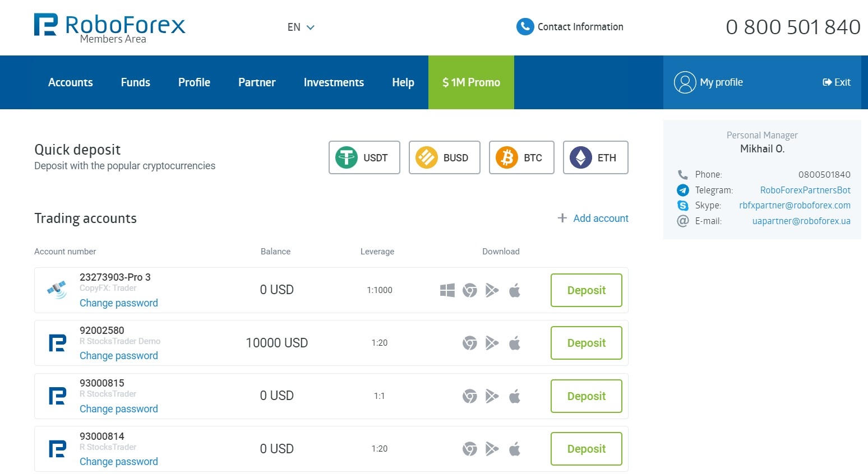
Task: Open Apple app for account 23273903-Pro 3
Action: tap(515, 290)
